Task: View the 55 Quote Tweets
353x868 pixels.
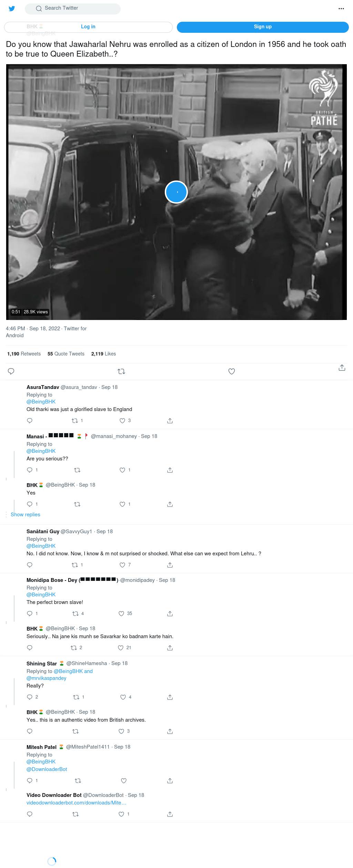Action: (x=66, y=354)
